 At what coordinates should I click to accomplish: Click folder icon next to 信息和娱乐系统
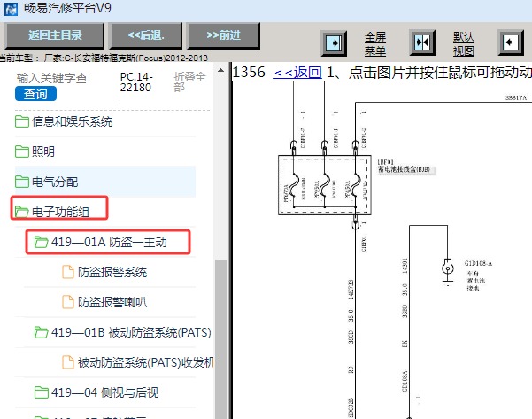pyautogui.click(x=22, y=121)
